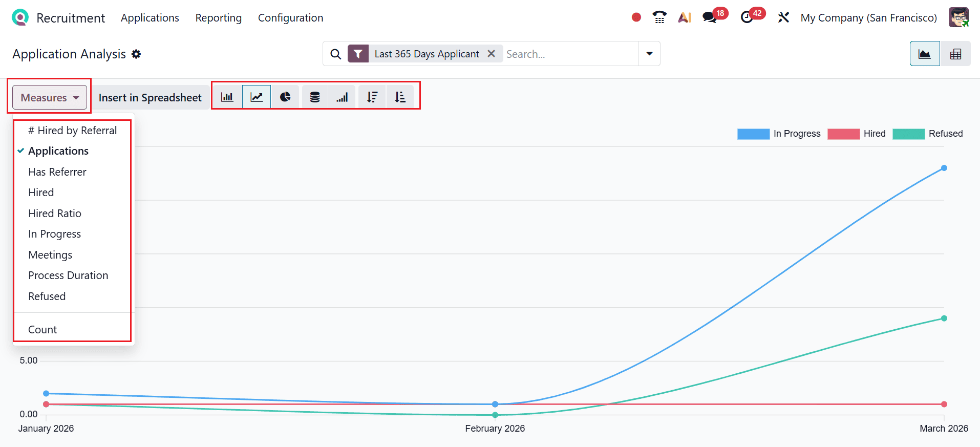
Task: Open the AI assistant icon
Action: (685, 17)
